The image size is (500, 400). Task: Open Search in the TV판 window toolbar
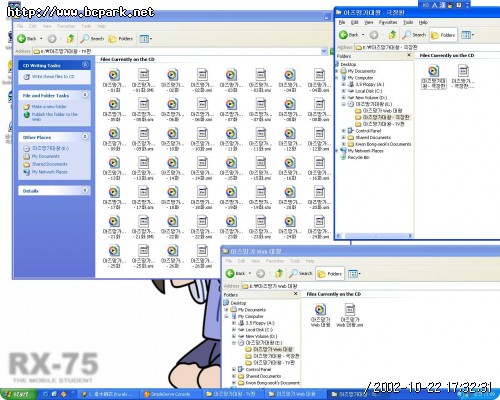92,39
